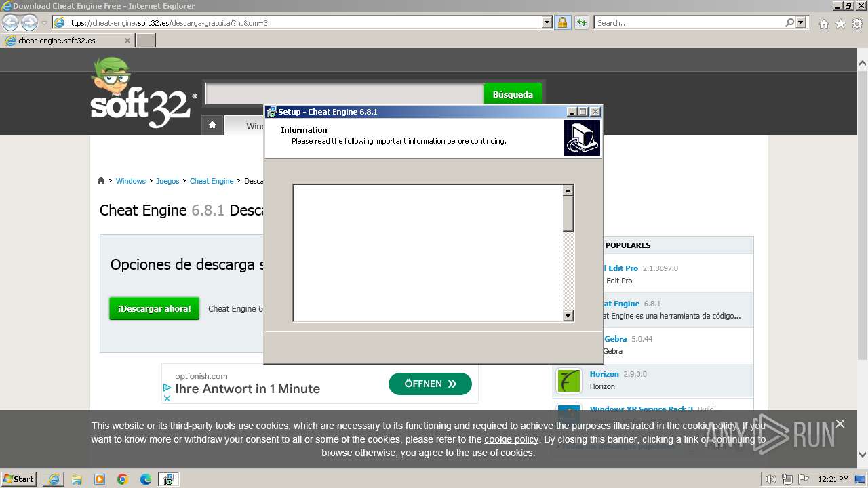
Task: Click the network tray icon
Action: [787, 479]
